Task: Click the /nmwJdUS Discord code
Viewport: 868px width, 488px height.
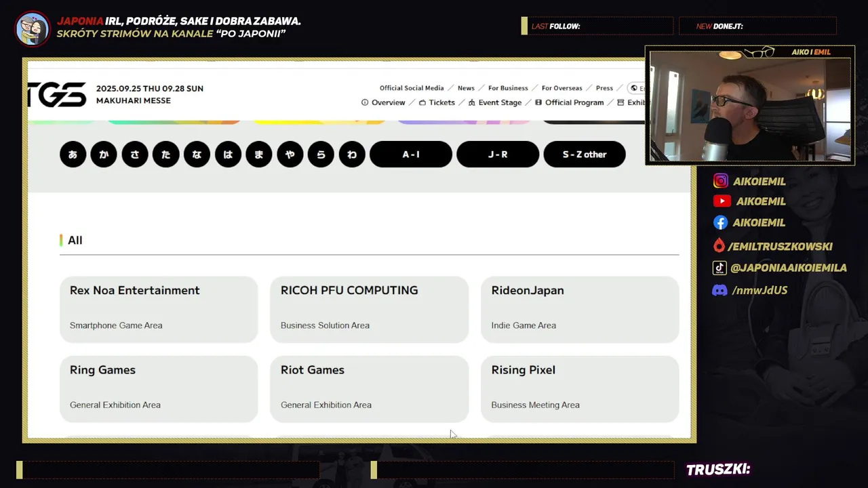Action: (x=759, y=290)
